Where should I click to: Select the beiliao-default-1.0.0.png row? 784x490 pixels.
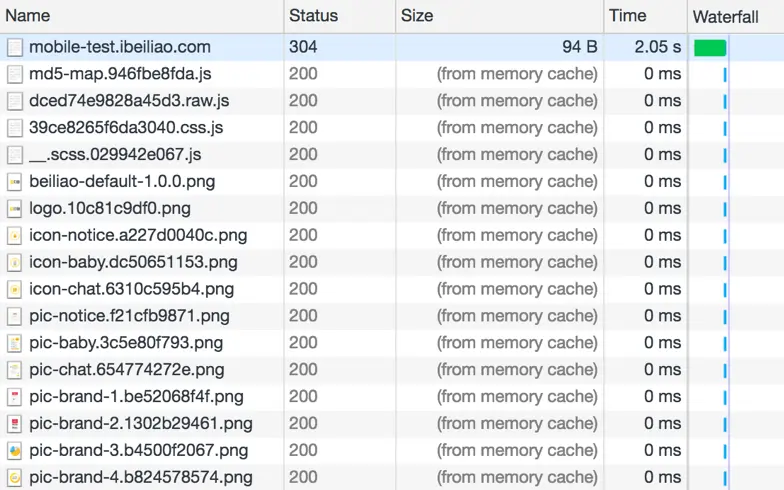point(392,182)
